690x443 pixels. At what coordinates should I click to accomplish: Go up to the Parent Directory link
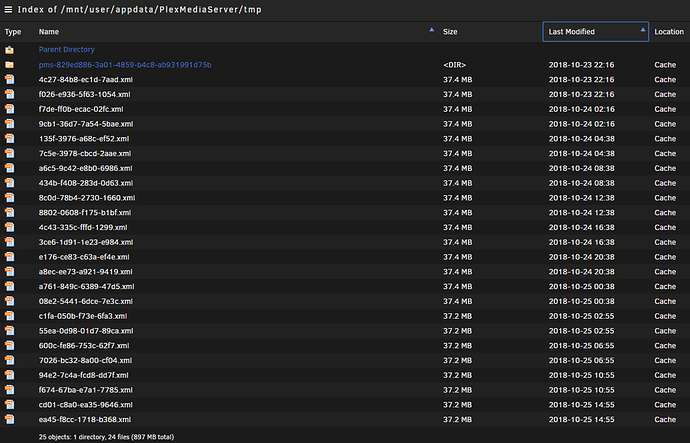tap(66, 50)
